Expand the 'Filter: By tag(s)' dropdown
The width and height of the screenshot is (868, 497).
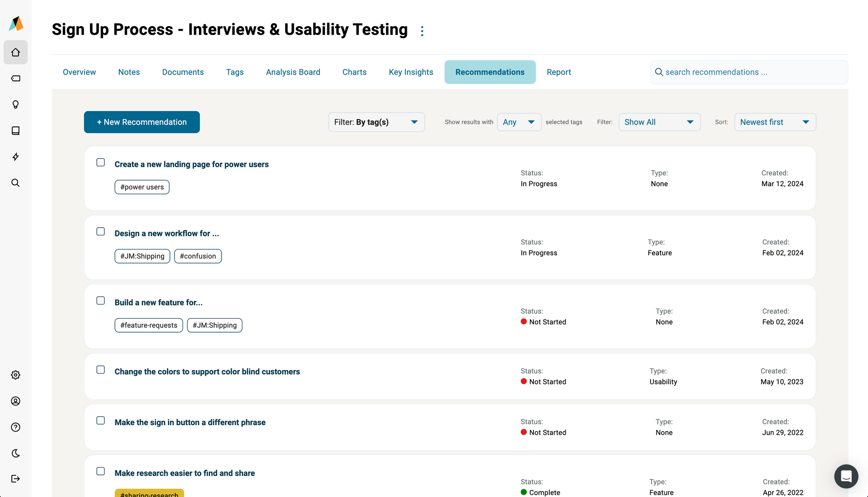pyautogui.click(x=376, y=122)
